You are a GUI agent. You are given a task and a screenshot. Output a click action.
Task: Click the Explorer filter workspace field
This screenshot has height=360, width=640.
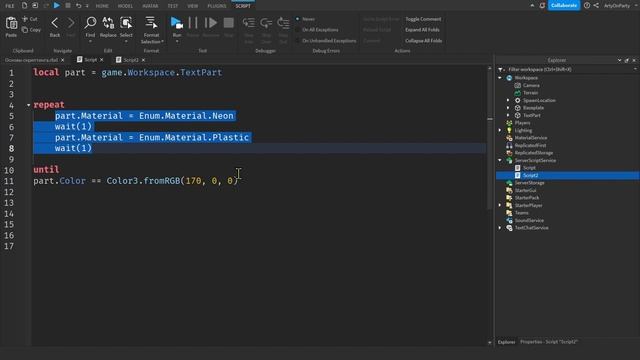(x=569, y=69)
